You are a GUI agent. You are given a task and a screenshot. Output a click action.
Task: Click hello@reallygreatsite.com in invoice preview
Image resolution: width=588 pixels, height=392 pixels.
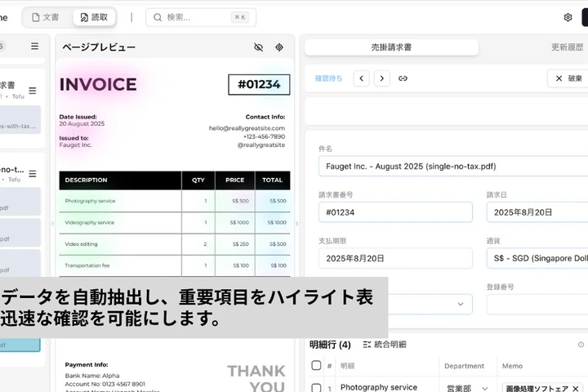pyautogui.click(x=247, y=128)
